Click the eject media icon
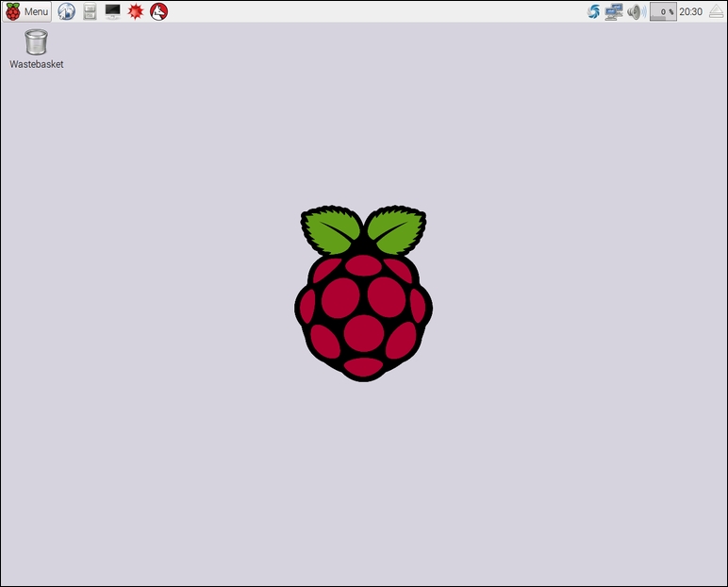 [717, 11]
